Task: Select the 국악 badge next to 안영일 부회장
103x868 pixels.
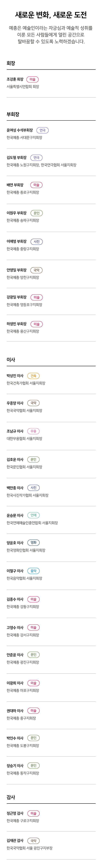Action: [36, 270]
